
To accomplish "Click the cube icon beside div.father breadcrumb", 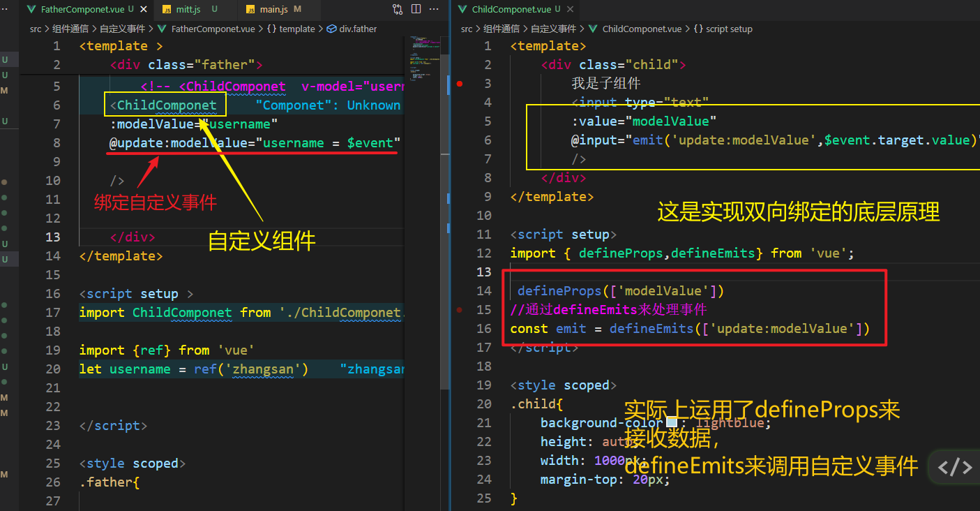I will pos(331,29).
